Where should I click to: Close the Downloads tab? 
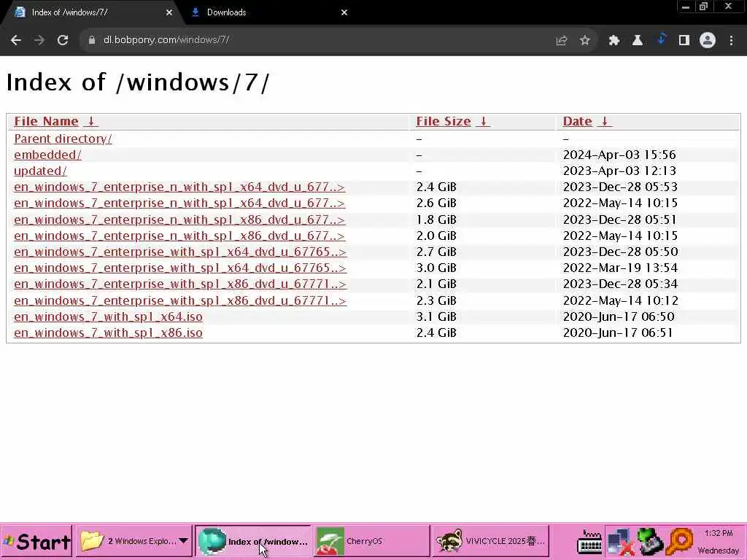[344, 12]
